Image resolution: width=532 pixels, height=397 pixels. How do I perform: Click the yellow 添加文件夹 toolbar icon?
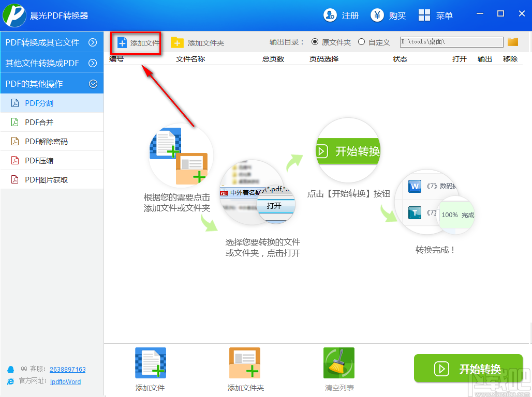177,43
